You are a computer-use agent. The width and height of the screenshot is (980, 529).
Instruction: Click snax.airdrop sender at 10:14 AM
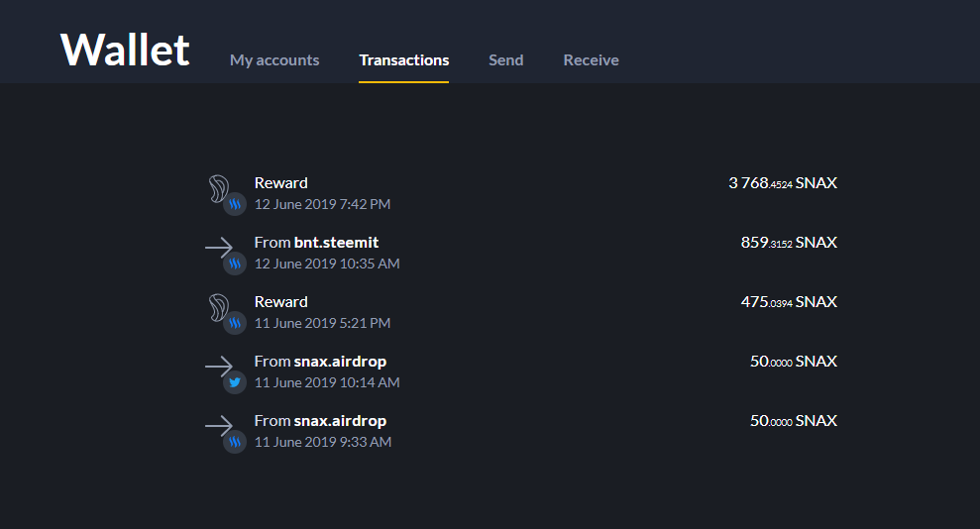[340, 362]
